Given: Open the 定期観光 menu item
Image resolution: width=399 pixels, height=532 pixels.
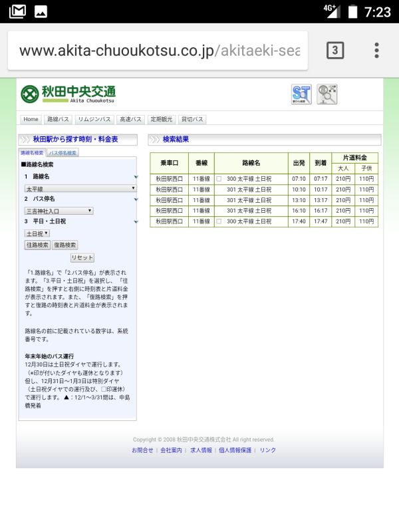Looking at the screenshot, I should click(x=162, y=120).
